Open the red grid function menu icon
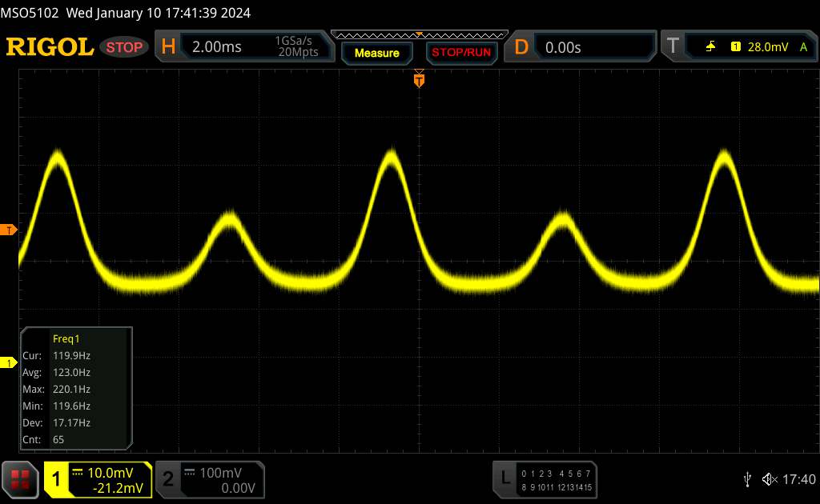 [20, 479]
